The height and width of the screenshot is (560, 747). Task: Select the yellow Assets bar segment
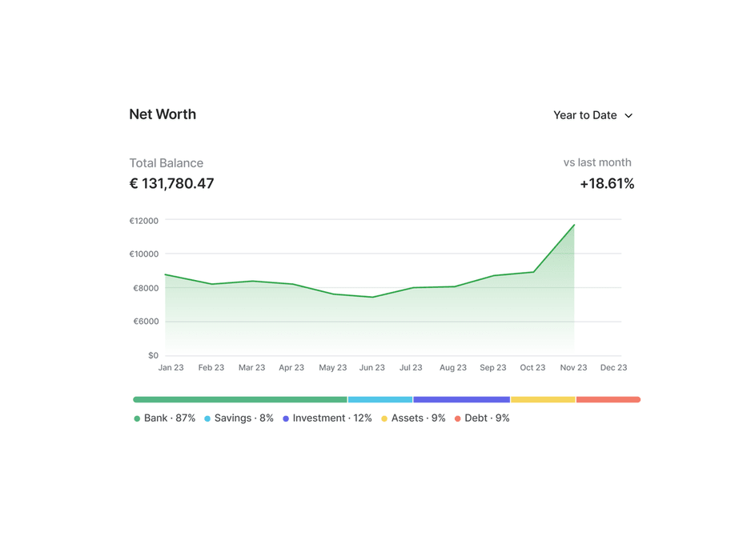(543, 399)
